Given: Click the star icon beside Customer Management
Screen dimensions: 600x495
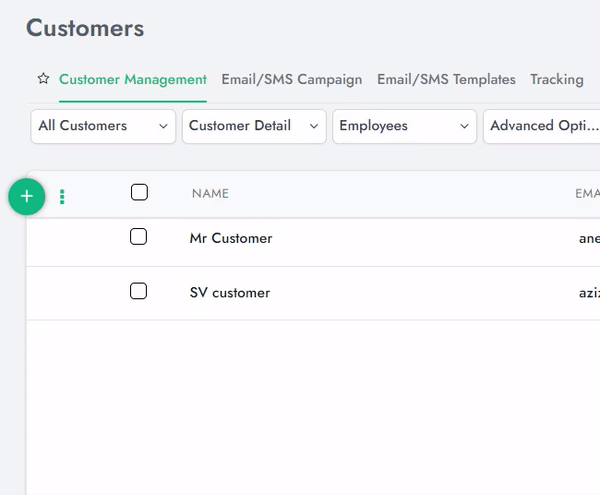Looking at the screenshot, I should coord(43,79).
